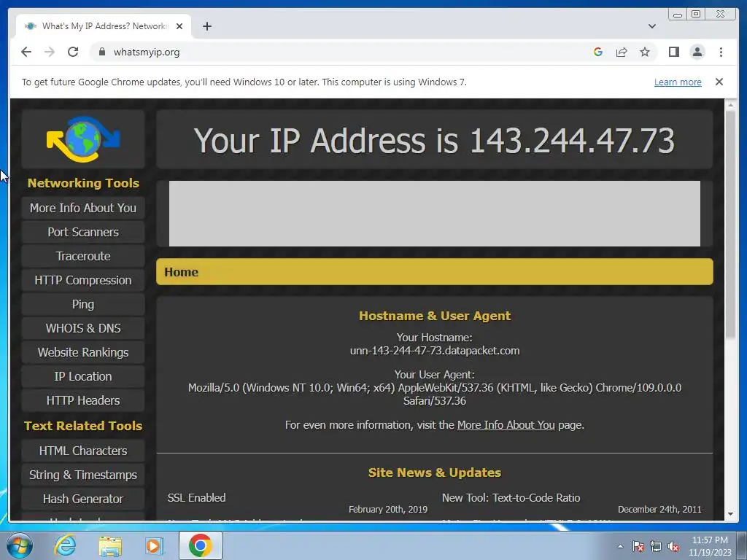Open the Hash Generator tool
This screenshot has width=747, height=560.
point(83,499)
